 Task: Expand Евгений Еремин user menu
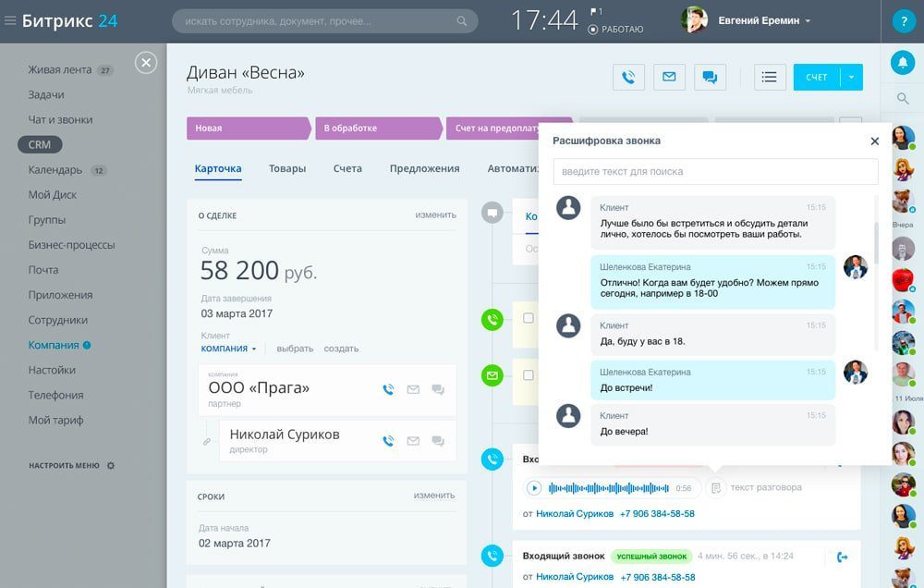pyautogui.click(x=808, y=21)
